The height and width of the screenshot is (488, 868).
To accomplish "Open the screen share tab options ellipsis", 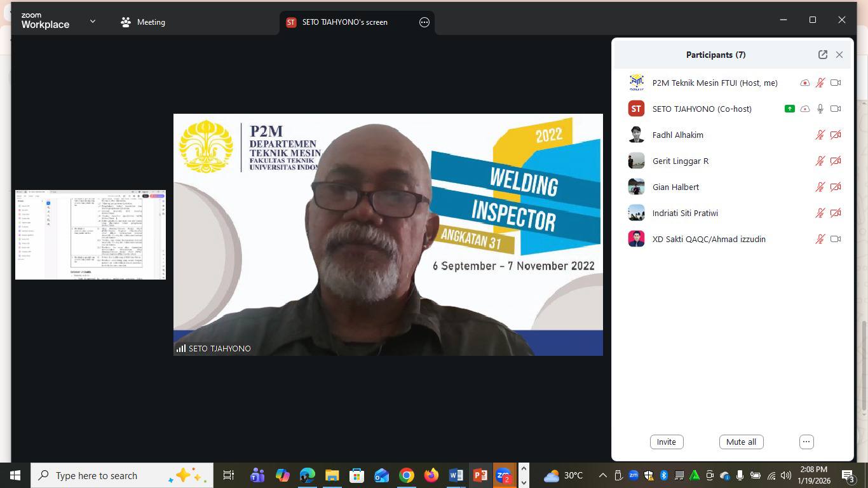I will click(424, 22).
